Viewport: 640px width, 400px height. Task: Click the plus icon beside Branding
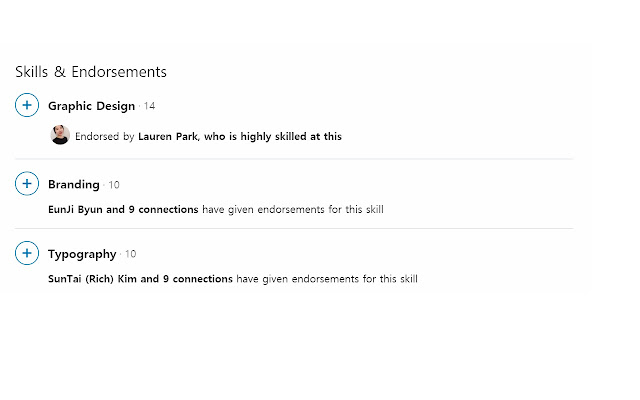[x=27, y=184]
